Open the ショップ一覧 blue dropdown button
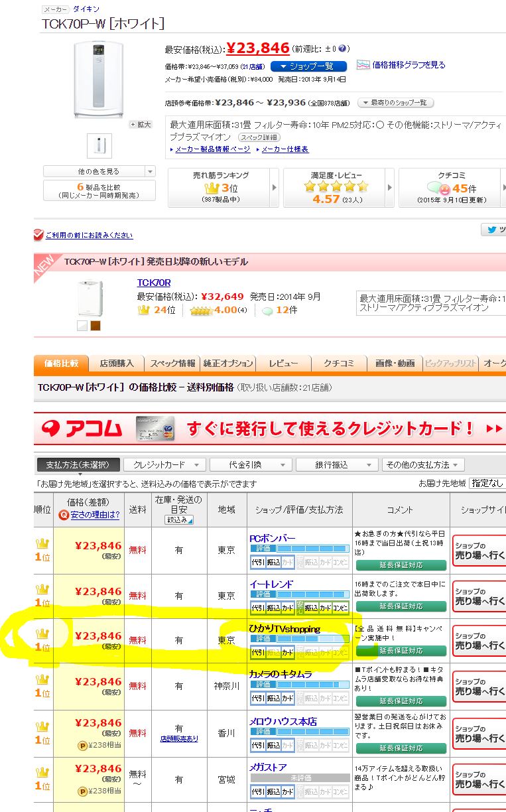 [x=308, y=66]
